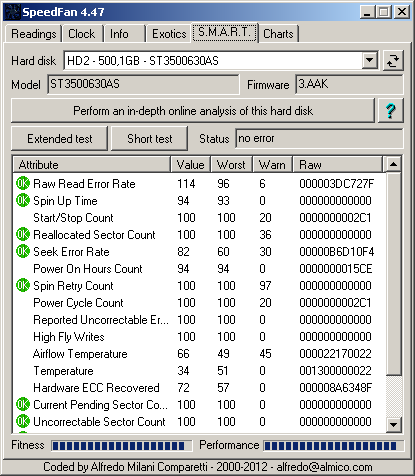This screenshot has width=415, height=476.
Task: Click OK icon beside Spin Retry Count
Action: 23,285
